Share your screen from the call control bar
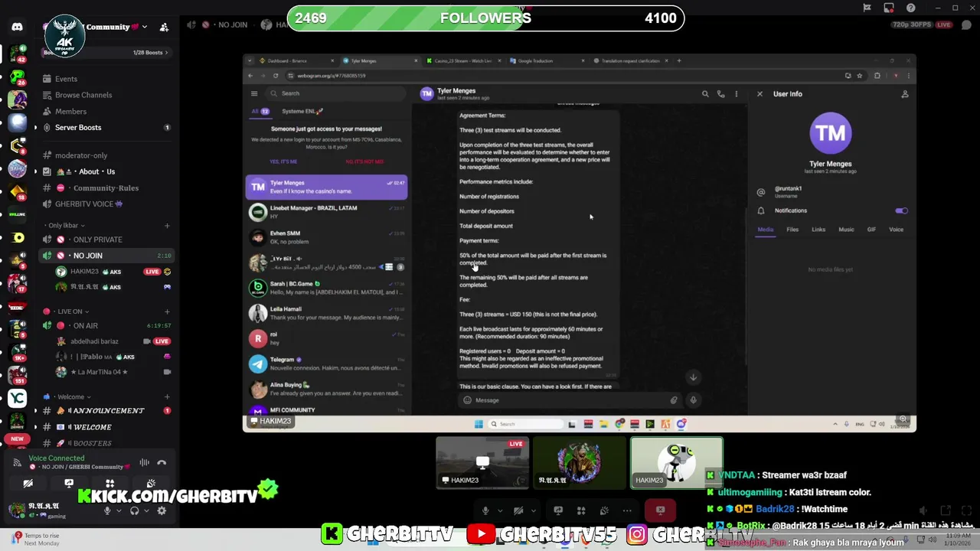Viewport: 980px width, 551px height. [x=558, y=510]
